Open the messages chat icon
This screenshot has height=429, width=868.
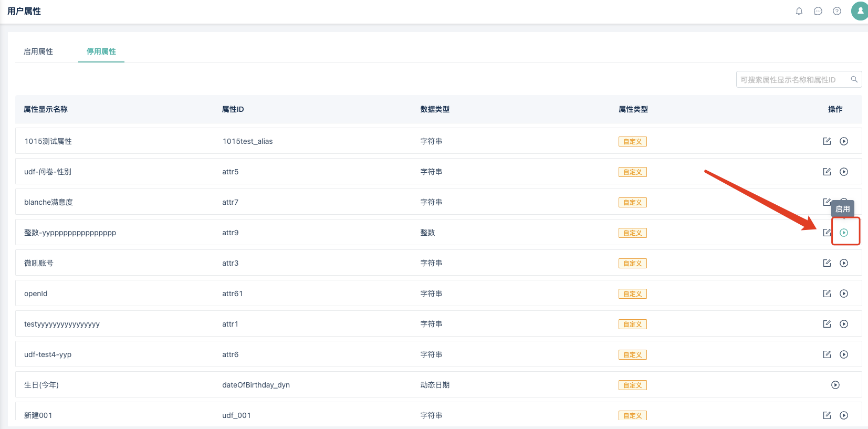tap(818, 11)
